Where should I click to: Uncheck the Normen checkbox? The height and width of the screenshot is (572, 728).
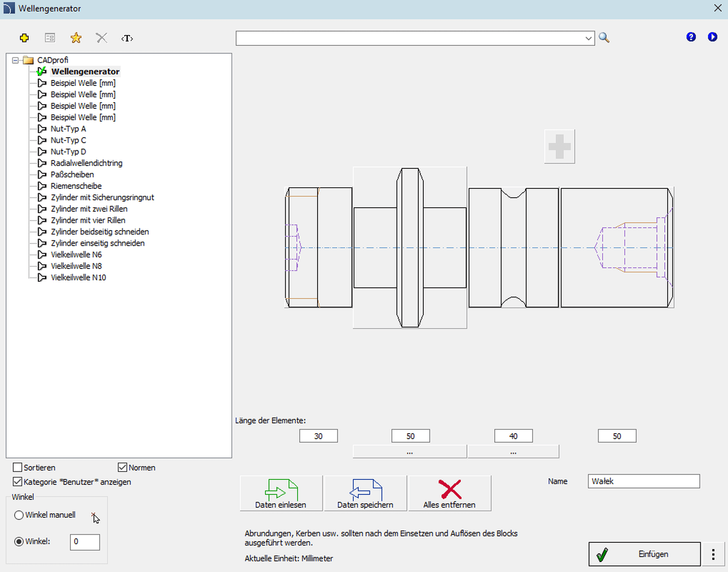pos(123,468)
